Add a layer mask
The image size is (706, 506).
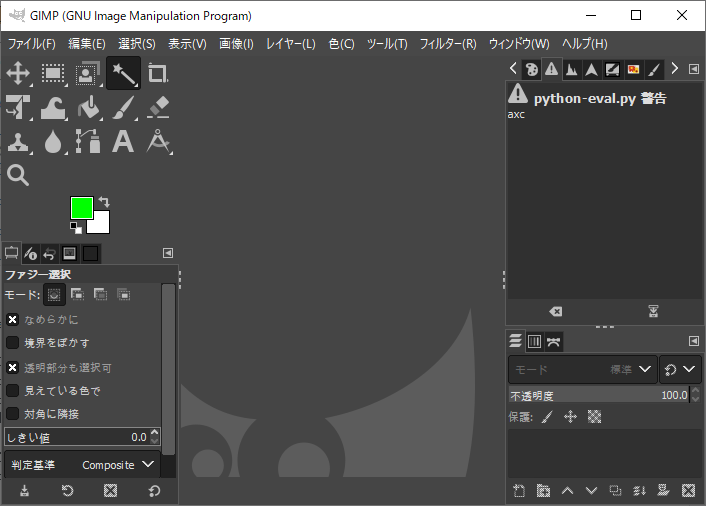pos(664,490)
